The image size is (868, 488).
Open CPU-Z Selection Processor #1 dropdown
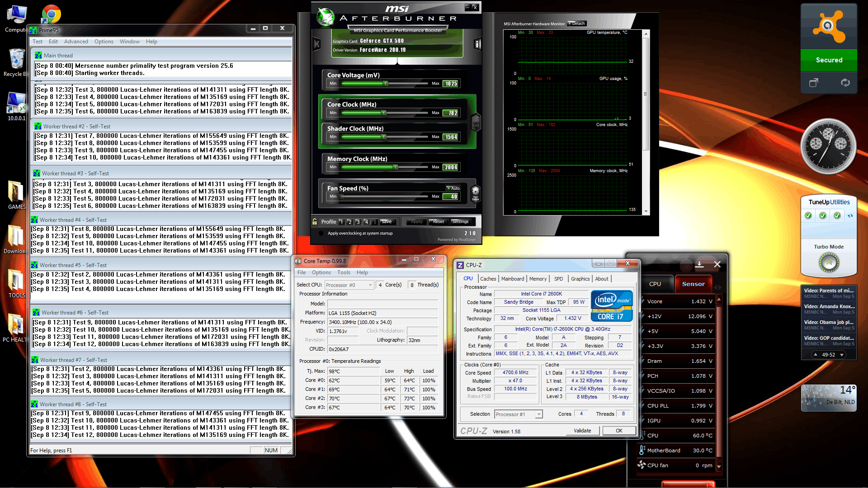click(518, 414)
